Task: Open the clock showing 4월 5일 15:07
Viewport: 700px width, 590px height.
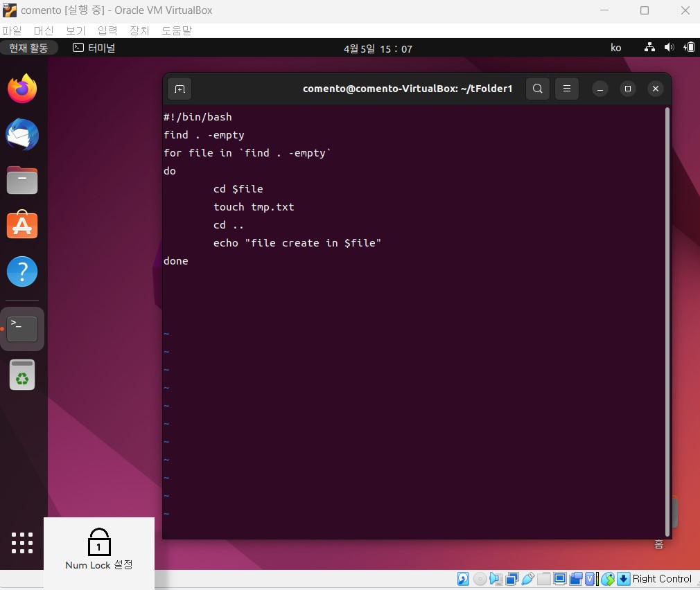Action: [378, 48]
